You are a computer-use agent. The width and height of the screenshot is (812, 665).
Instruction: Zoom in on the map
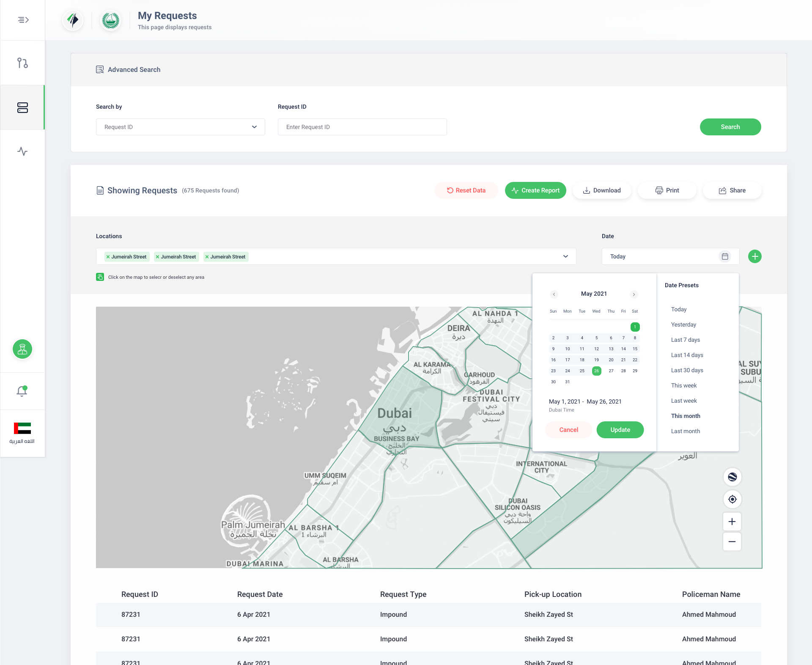732,522
